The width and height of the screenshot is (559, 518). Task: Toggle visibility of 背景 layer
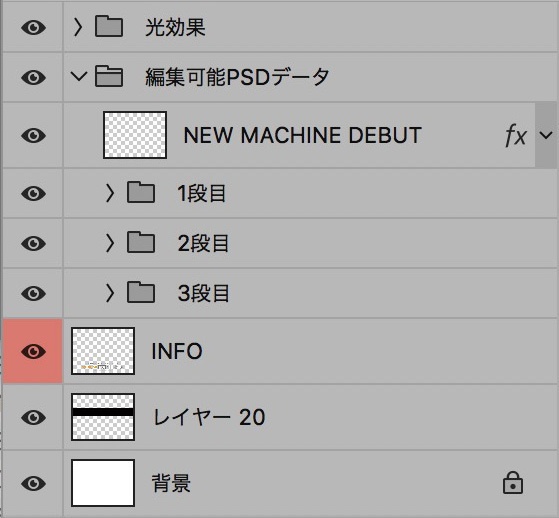[33, 483]
